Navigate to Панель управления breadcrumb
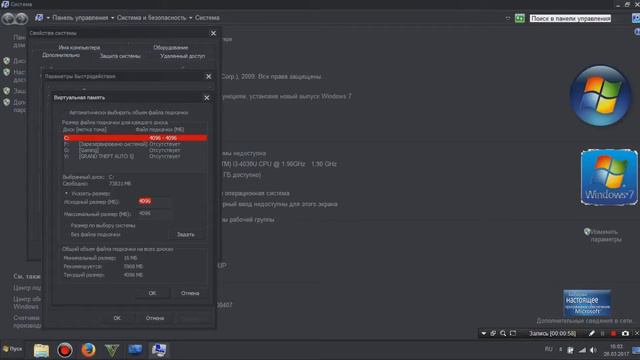This screenshot has width=640, height=360. (x=80, y=18)
